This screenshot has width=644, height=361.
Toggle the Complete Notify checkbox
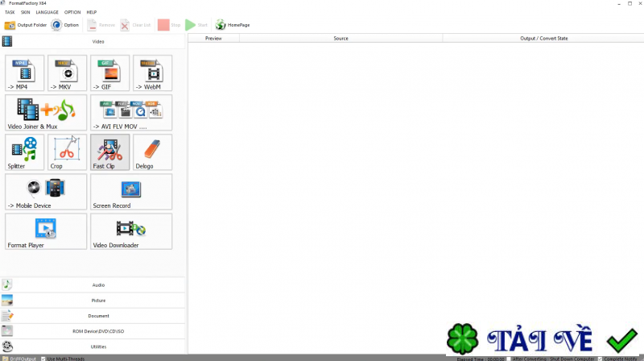tap(600, 359)
